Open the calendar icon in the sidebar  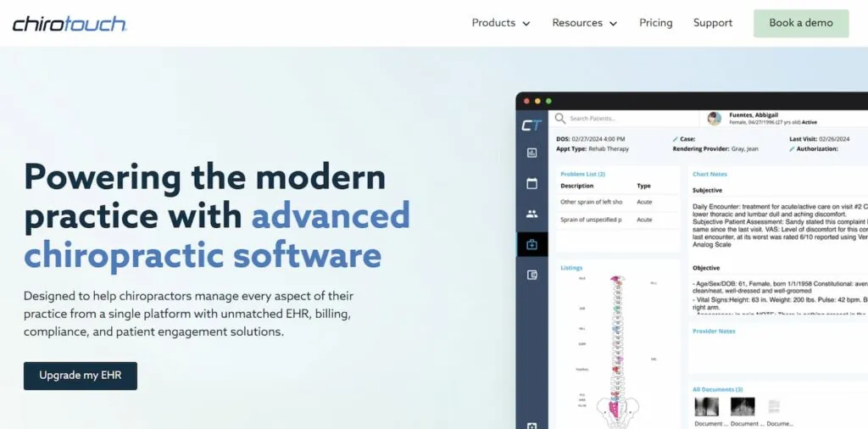pyautogui.click(x=532, y=183)
